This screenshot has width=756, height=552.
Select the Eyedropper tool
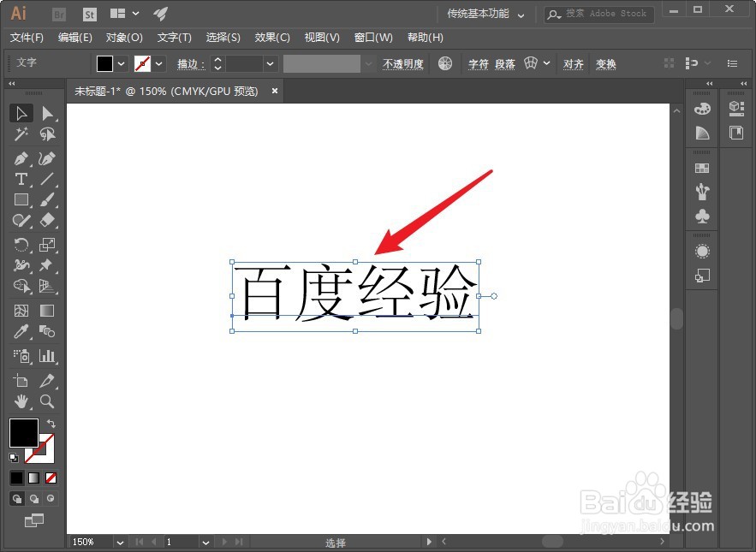(21, 331)
